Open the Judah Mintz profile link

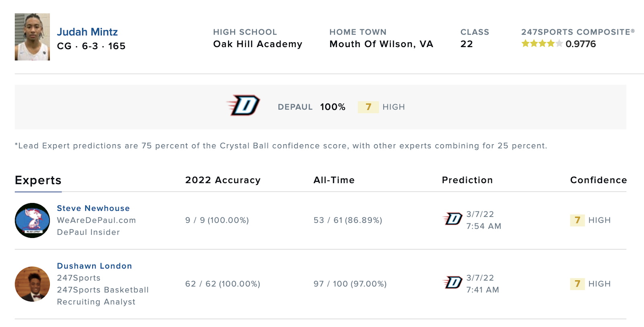pyautogui.click(x=87, y=32)
